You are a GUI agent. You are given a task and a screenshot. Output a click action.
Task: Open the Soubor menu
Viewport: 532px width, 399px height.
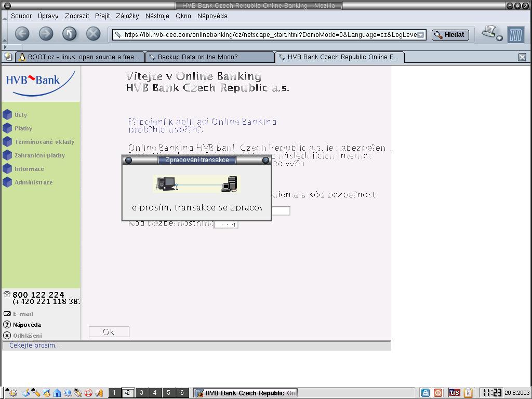click(21, 16)
